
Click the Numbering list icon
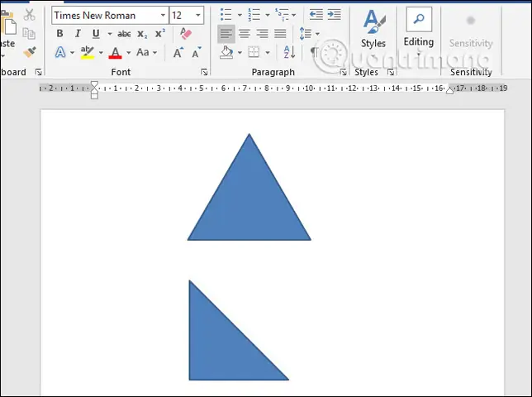254,15
